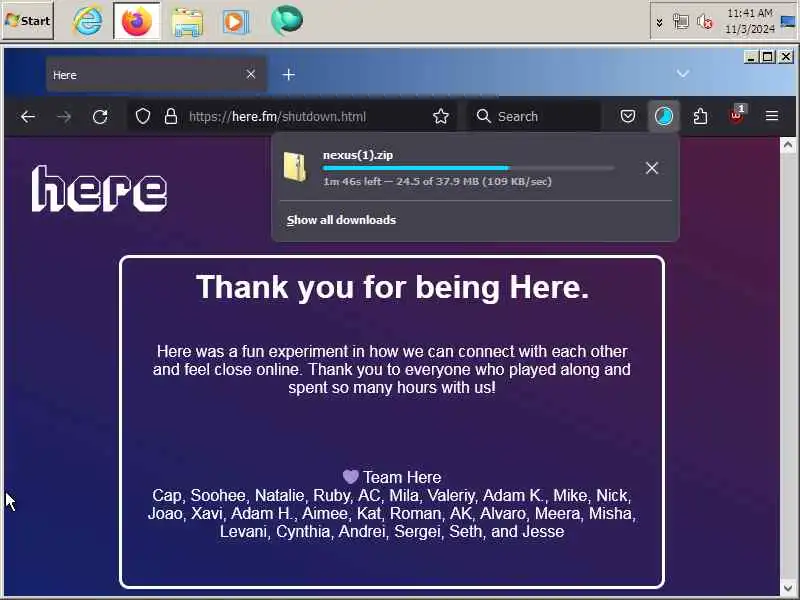Screen dimensions: 800x600
Task: Click the Show desktop tray icon
Action: pos(788,21)
